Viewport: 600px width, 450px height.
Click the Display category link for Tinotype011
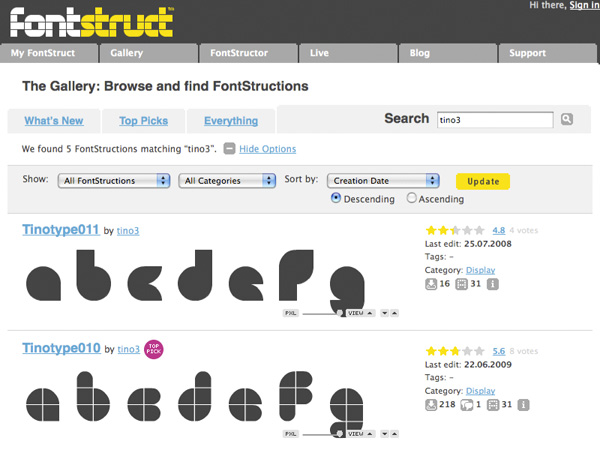coord(481,270)
